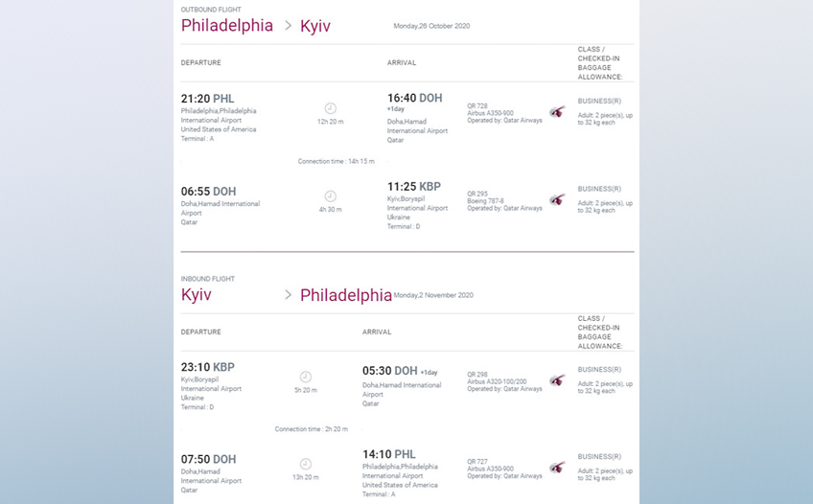Viewport: 813px width, 504px height.
Task: Click the 21:20 PHL departure time
Action: pyautogui.click(x=207, y=99)
